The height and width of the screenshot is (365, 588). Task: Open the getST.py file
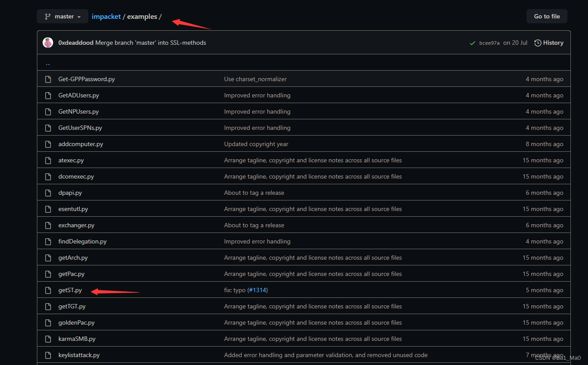70,290
